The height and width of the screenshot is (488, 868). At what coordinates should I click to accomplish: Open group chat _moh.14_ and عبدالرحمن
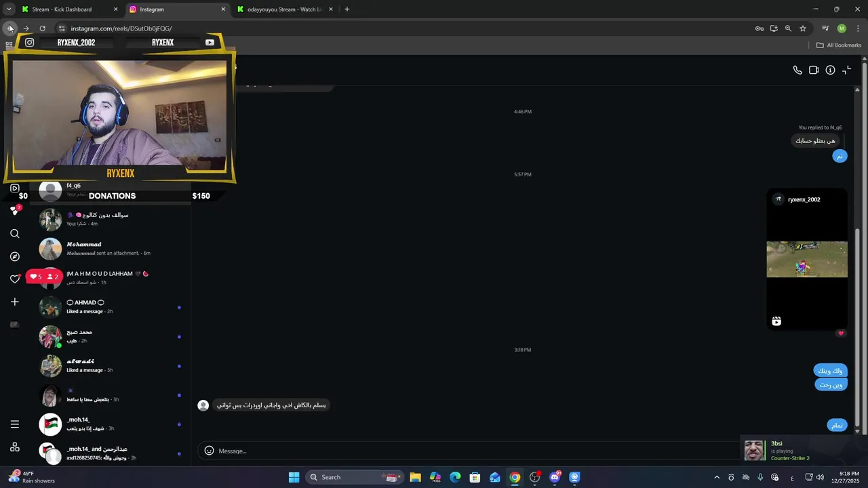tap(110, 453)
